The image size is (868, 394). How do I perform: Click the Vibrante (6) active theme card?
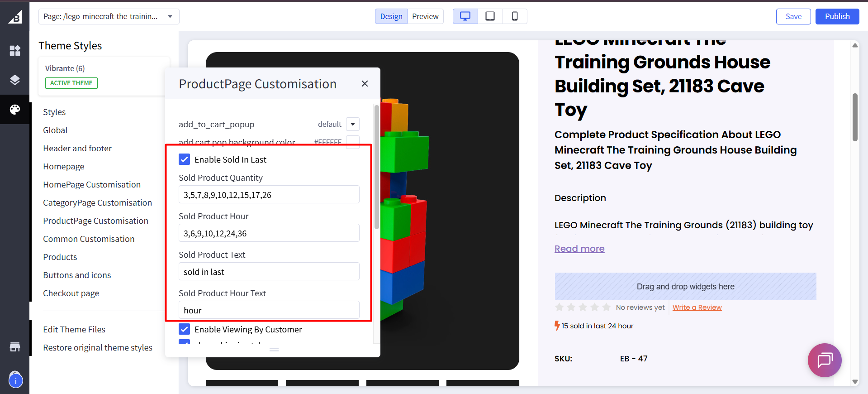coord(104,76)
